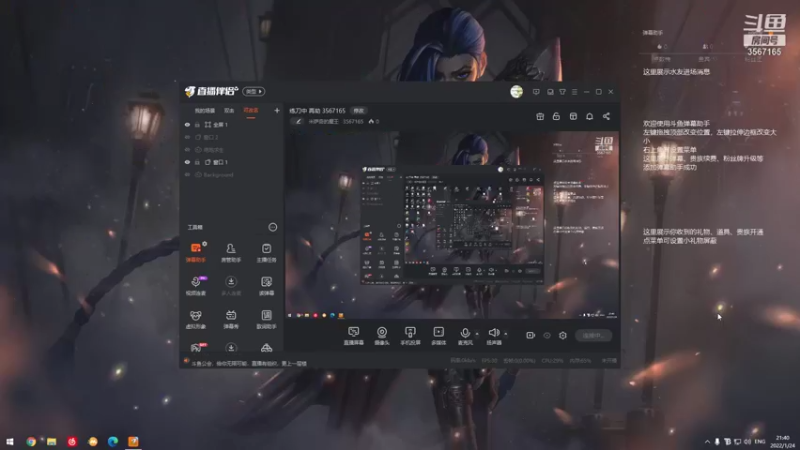The width and height of the screenshot is (800, 450).
Task: Toggle the lock on 全屏 1 source
Action: tap(197, 124)
